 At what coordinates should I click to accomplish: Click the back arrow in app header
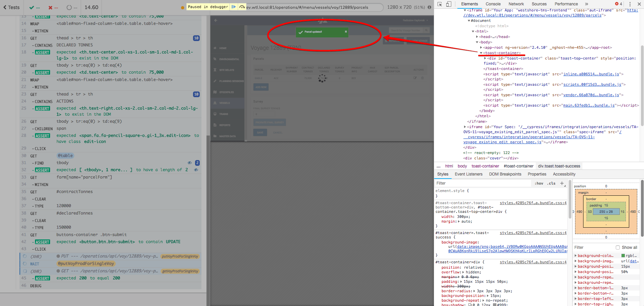pos(216,20)
